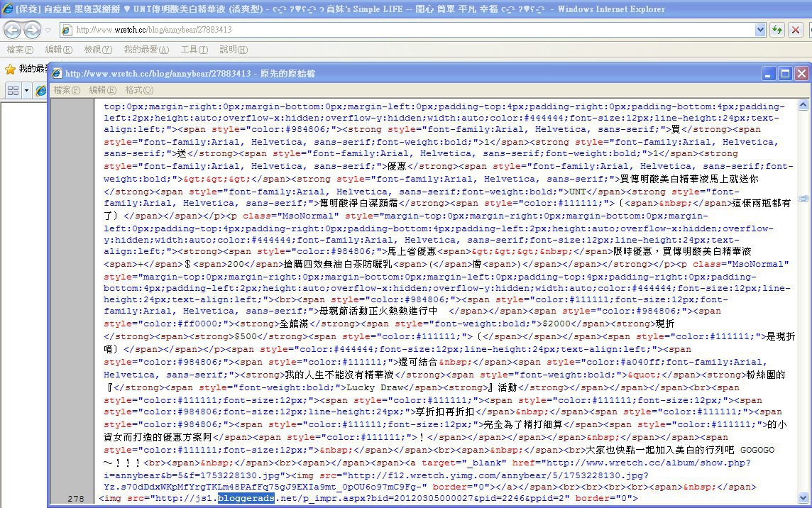
Task: Click source viewer title bar IE icon
Action: click(57, 74)
